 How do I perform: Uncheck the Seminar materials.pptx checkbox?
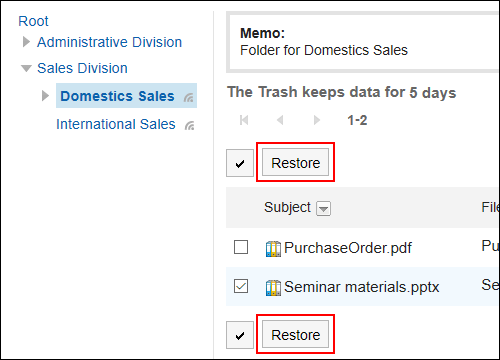click(x=241, y=286)
